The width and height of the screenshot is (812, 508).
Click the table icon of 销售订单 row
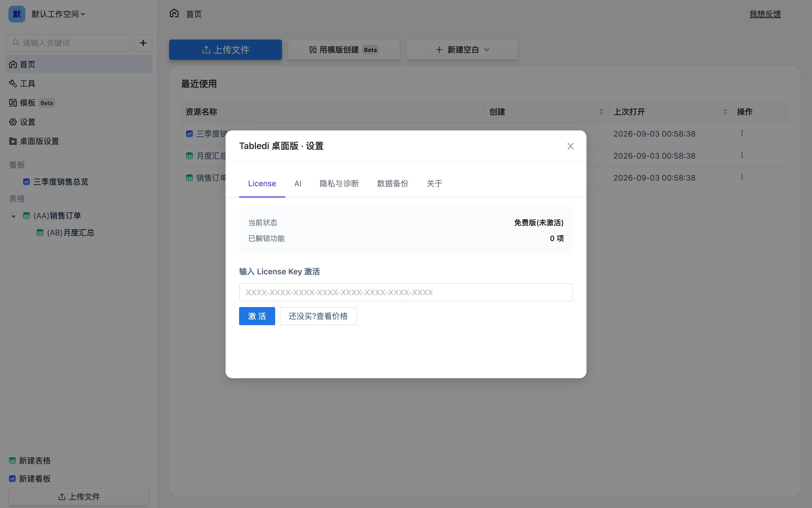(189, 178)
